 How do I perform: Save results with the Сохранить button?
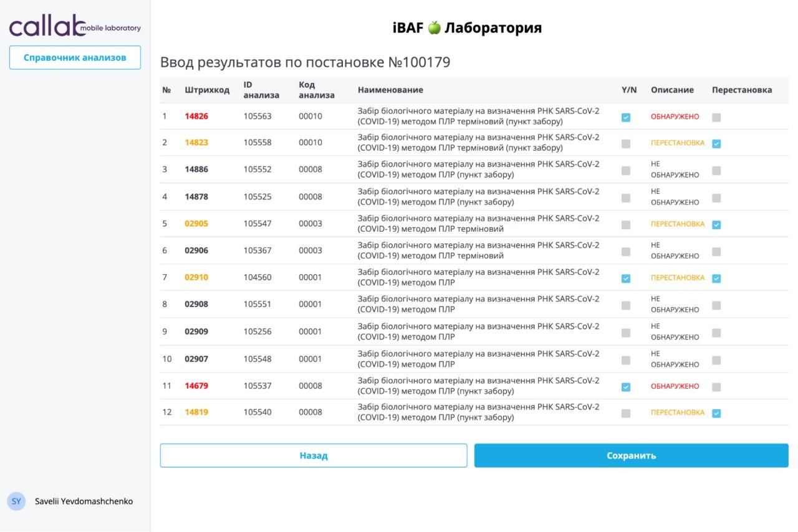click(631, 455)
